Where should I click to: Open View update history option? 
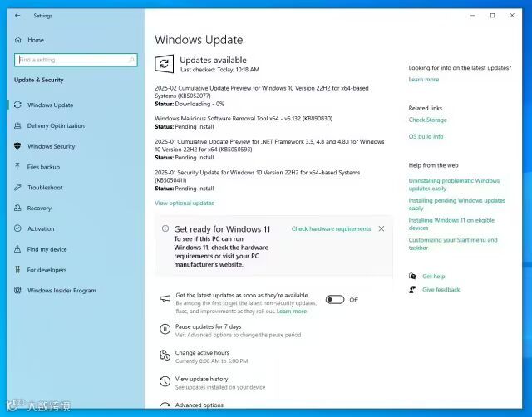[201, 379]
